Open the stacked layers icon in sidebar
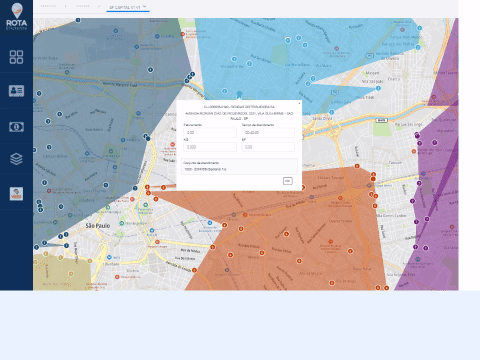 pyautogui.click(x=16, y=159)
